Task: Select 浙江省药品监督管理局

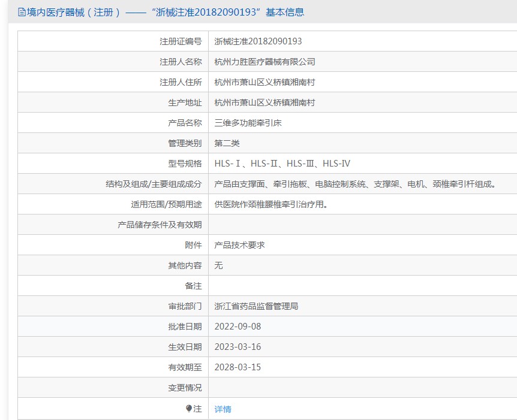Action: coord(256,306)
